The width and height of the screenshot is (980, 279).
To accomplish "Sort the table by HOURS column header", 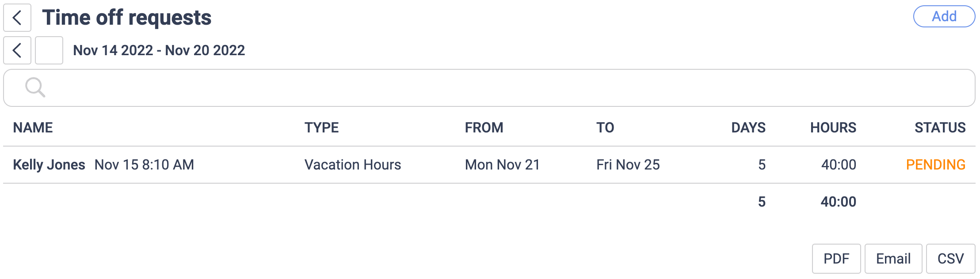I will coord(834,128).
